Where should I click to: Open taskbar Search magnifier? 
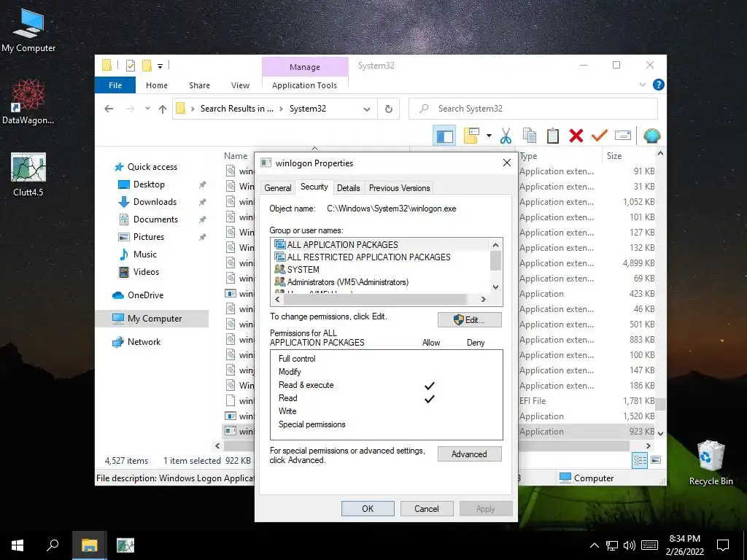click(53, 545)
